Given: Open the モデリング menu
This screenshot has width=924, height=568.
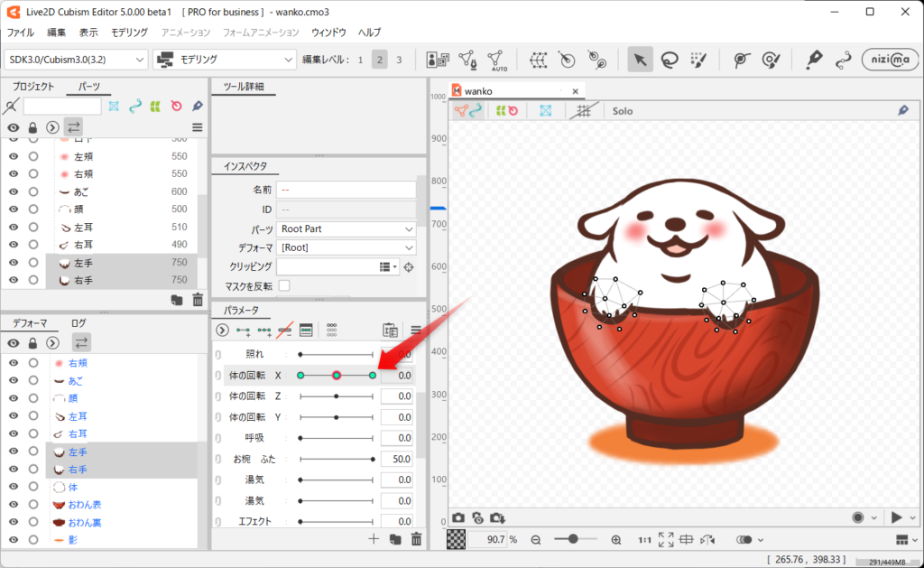Looking at the screenshot, I should click(129, 32).
